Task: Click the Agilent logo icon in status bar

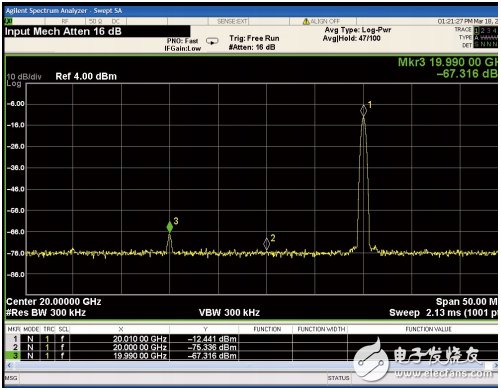Action: 8,21
